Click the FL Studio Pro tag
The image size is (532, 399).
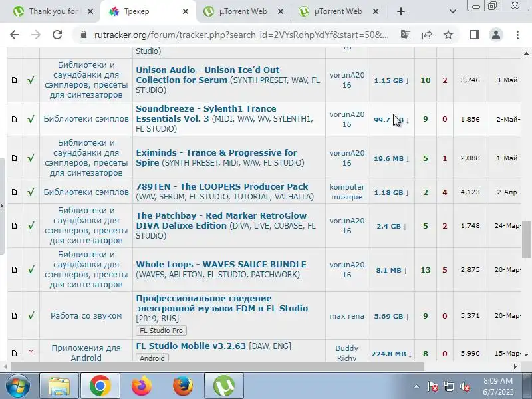click(x=161, y=331)
